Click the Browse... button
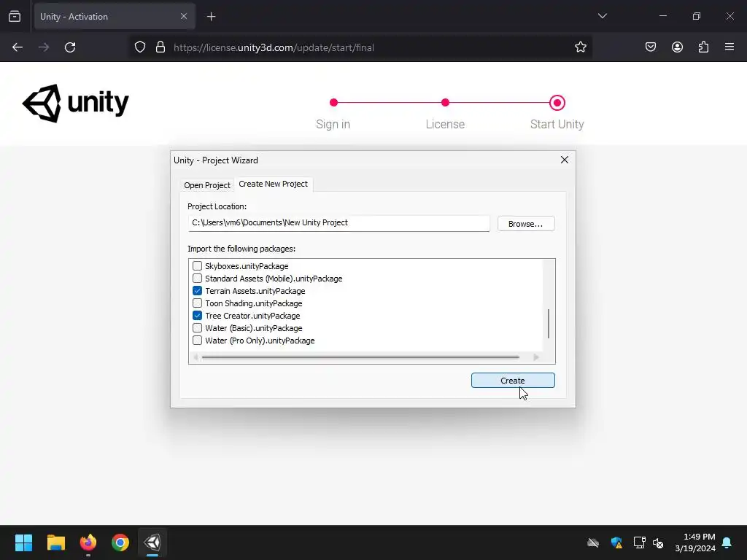Screen dimensions: 747x560 coord(525,223)
